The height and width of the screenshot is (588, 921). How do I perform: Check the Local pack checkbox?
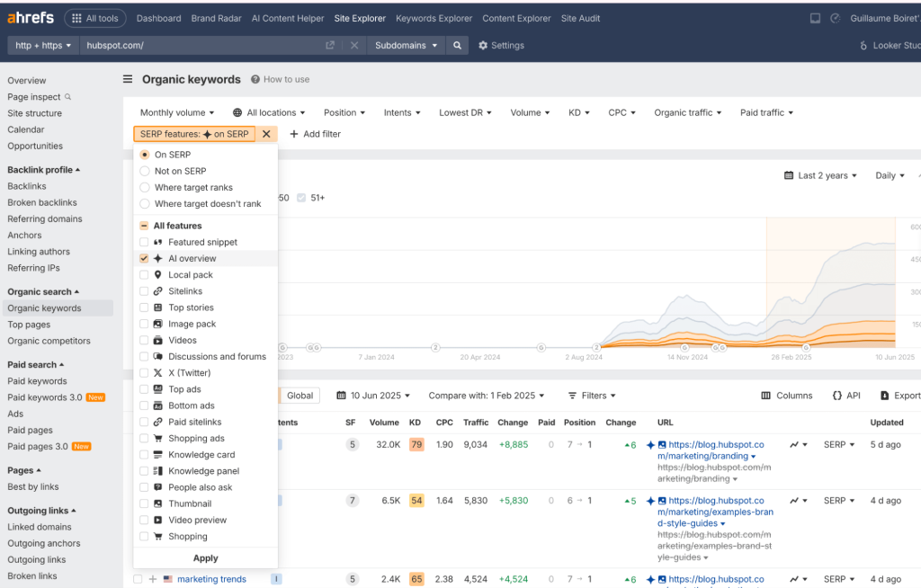pos(144,275)
